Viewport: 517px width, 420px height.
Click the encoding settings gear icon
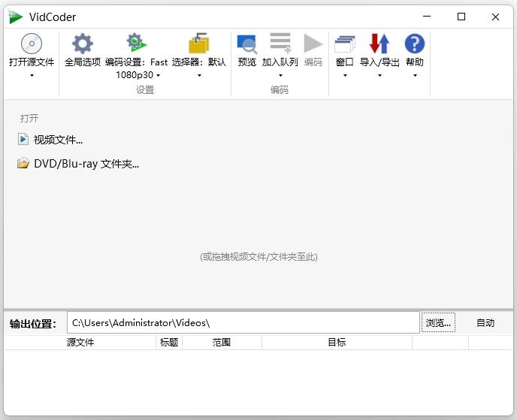click(x=136, y=44)
